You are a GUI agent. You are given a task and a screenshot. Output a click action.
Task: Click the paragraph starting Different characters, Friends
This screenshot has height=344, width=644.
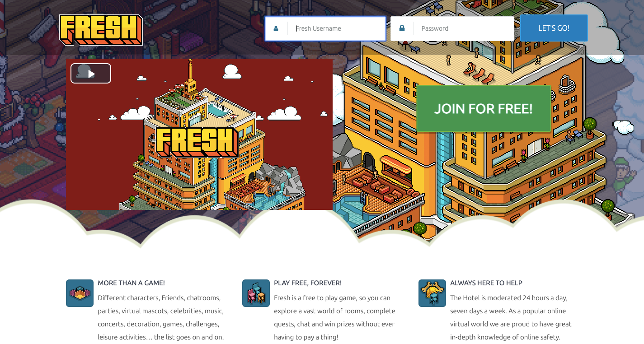(161, 317)
